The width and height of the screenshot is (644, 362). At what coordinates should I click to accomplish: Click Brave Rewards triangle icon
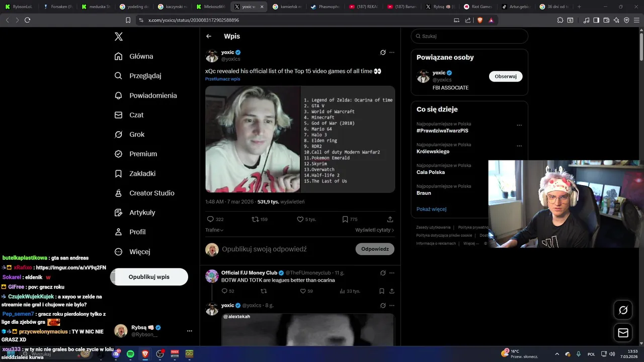coord(491,20)
